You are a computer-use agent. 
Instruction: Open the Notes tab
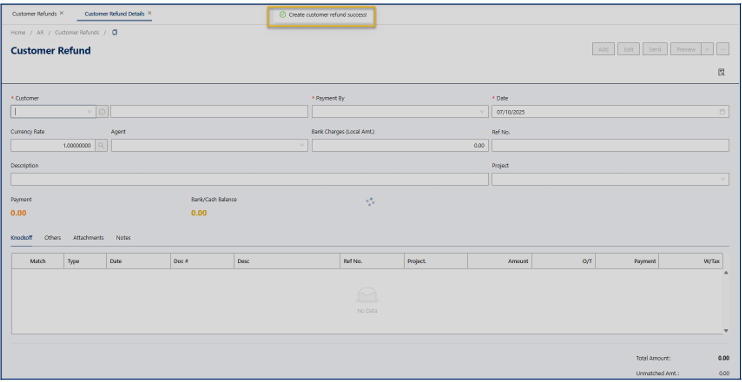(123, 238)
